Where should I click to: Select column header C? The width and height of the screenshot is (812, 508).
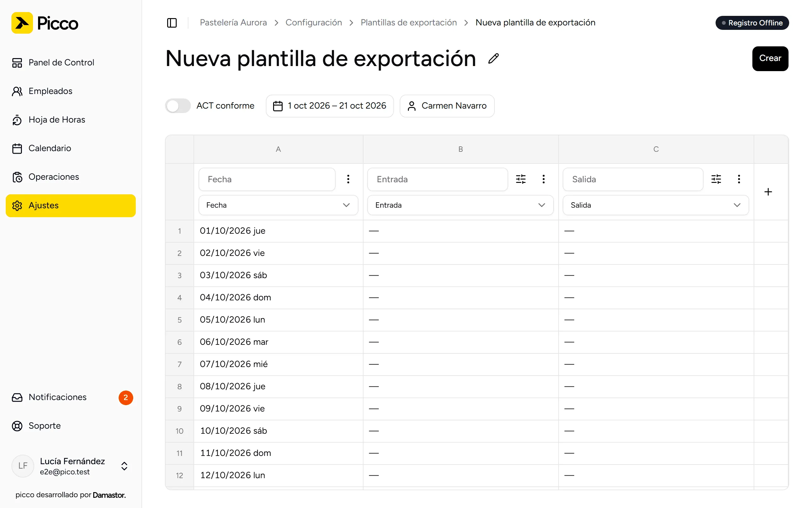(656, 149)
